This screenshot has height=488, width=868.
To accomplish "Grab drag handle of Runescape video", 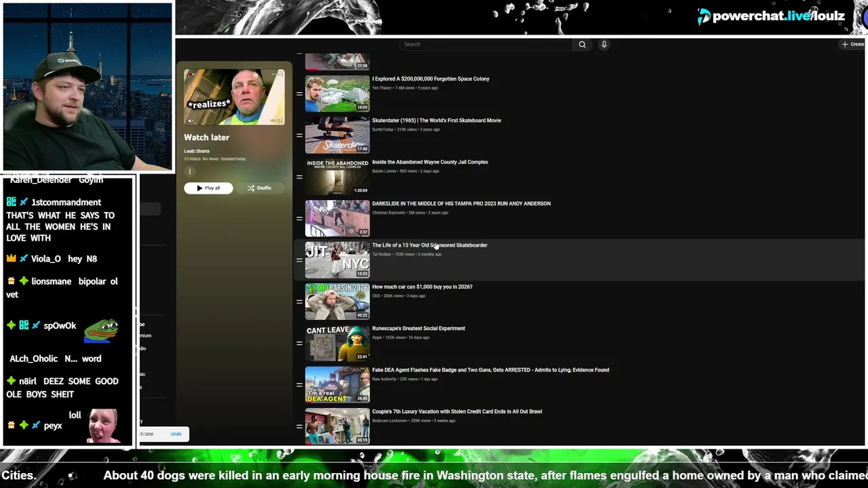I will click(x=299, y=343).
